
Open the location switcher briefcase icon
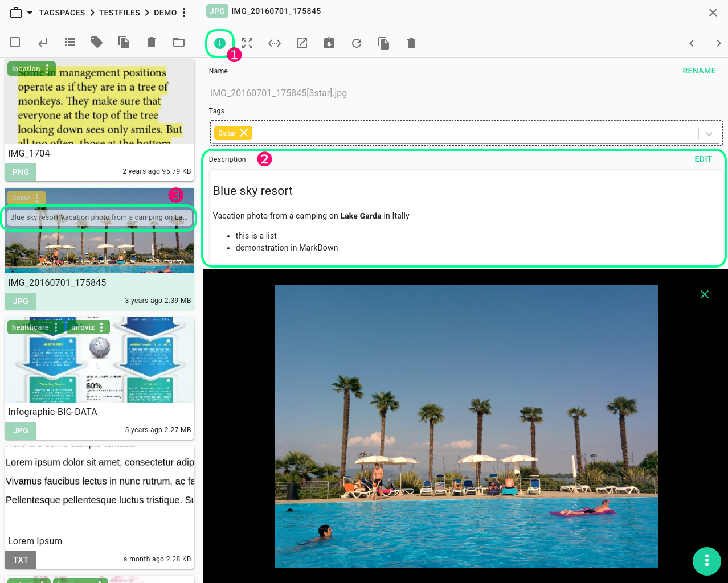16,12
